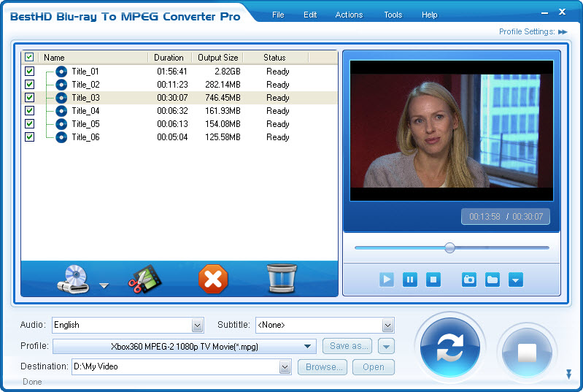Take a snapshot with the camera icon
The height and width of the screenshot is (392, 583).
click(x=469, y=280)
